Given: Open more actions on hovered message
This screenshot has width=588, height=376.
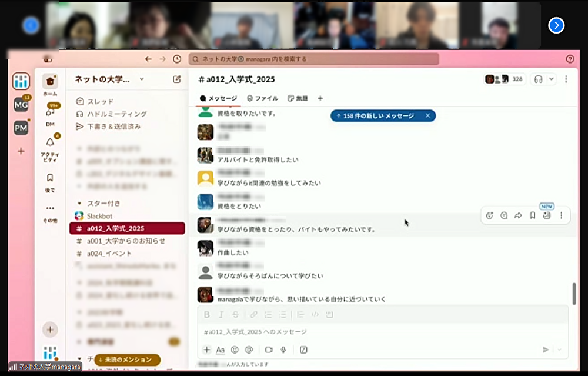Looking at the screenshot, I should click(x=562, y=215).
